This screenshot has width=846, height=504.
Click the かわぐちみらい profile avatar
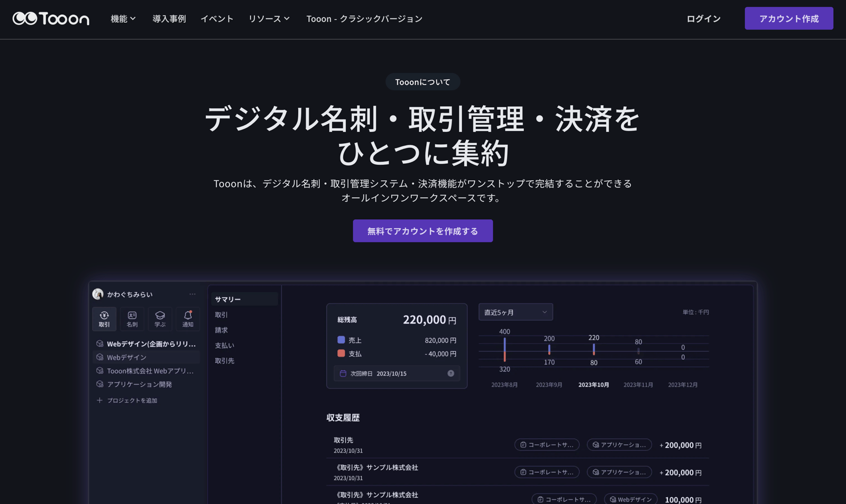(98, 294)
